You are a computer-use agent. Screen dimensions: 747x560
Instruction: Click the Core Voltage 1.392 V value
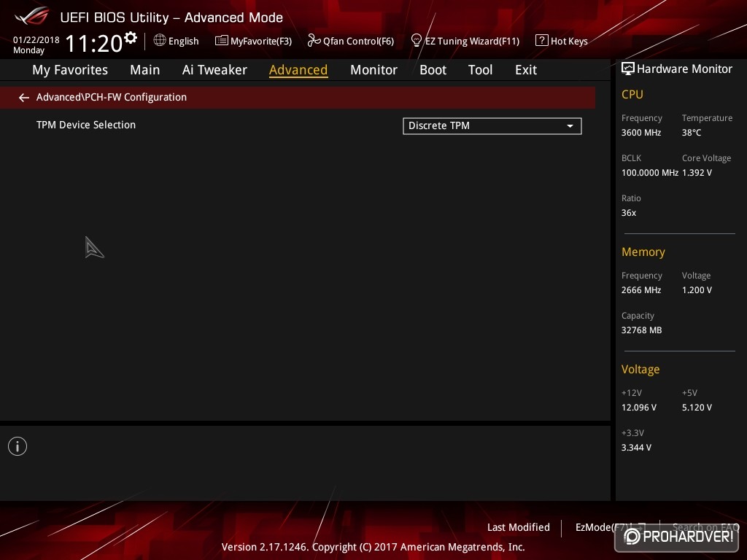[x=697, y=173]
